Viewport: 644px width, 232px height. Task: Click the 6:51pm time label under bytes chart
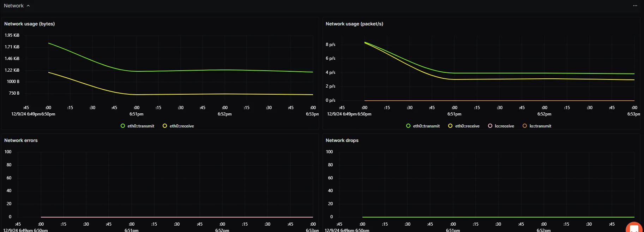point(136,114)
